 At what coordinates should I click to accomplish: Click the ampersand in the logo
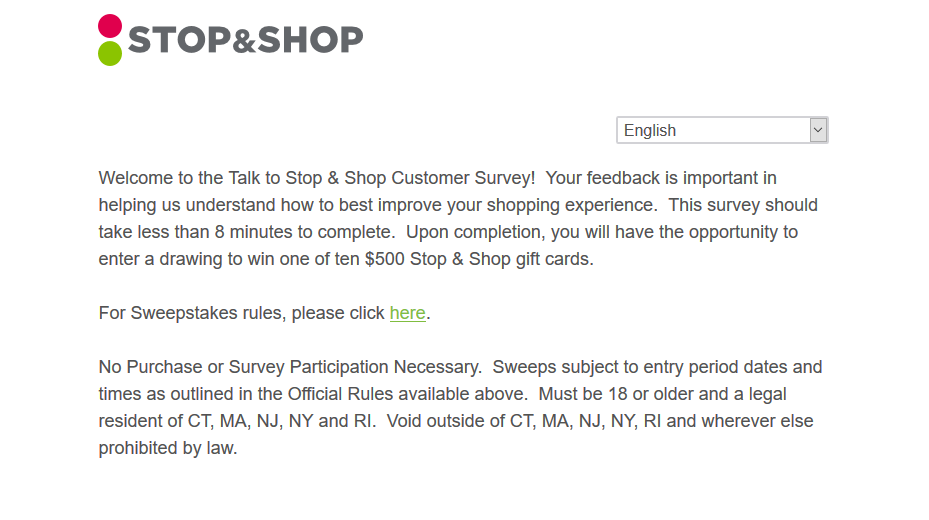tap(244, 41)
